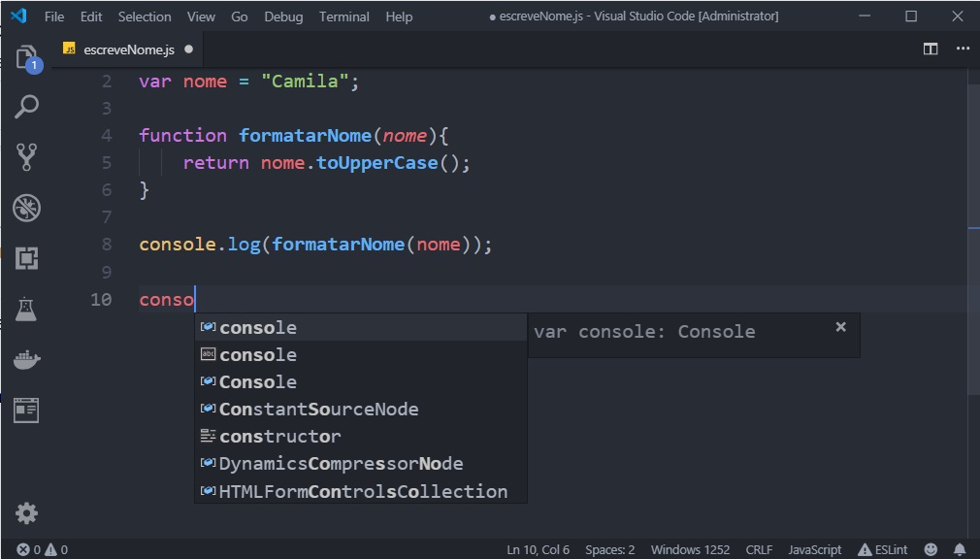980x559 pixels.
Task: Open the Manage gear at the bottom sidebar
Action: point(26,512)
